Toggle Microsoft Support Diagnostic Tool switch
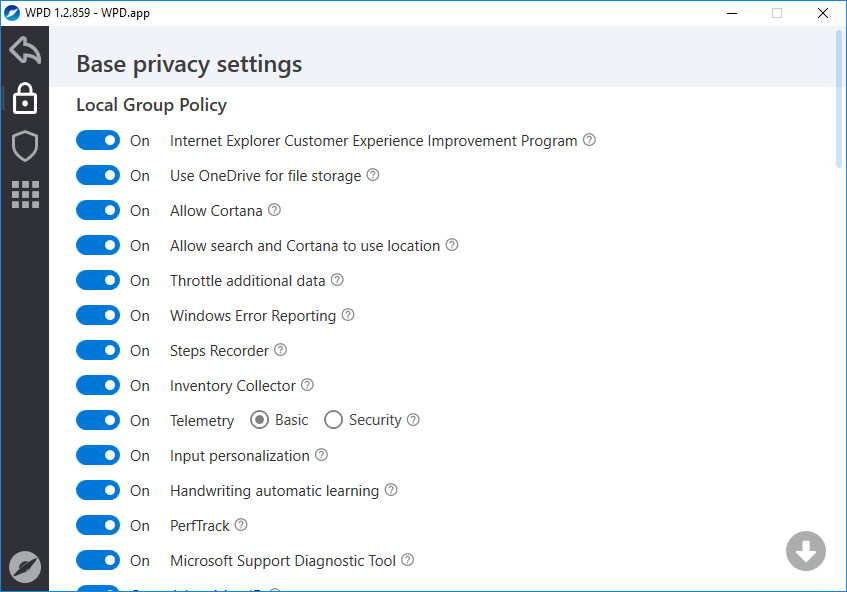 tap(98, 561)
